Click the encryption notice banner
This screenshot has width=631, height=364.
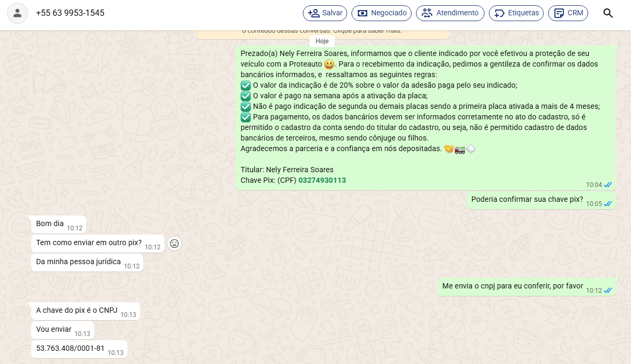(322, 32)
